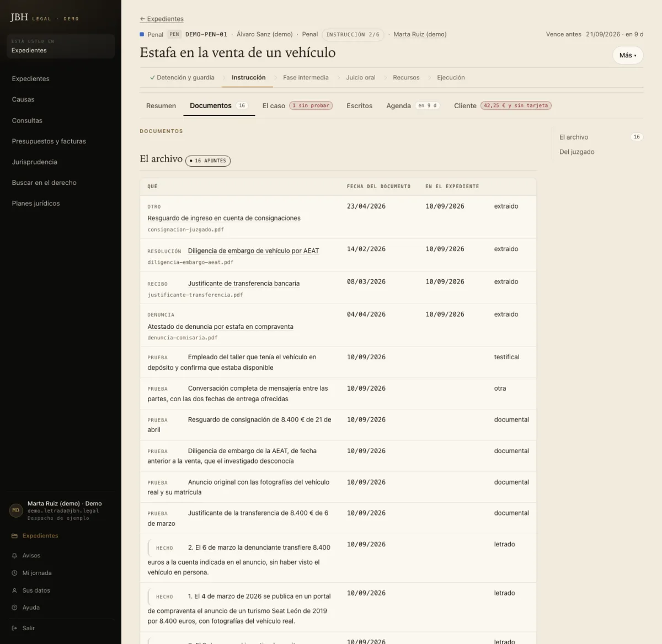
Task: Click the 'Anuncio original con las fotografías' row
Action: (338, 487)
